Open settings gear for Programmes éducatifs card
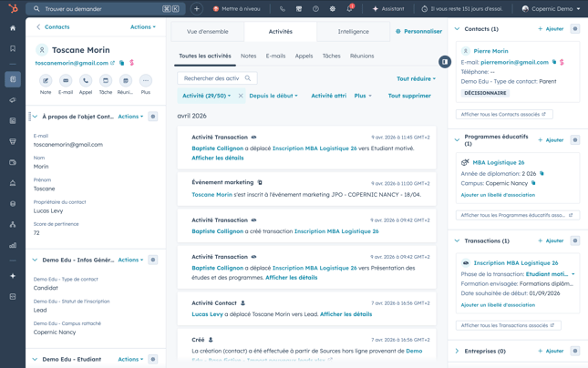The height and width of the screenshot is (368, 588). (x=575, y=139)
